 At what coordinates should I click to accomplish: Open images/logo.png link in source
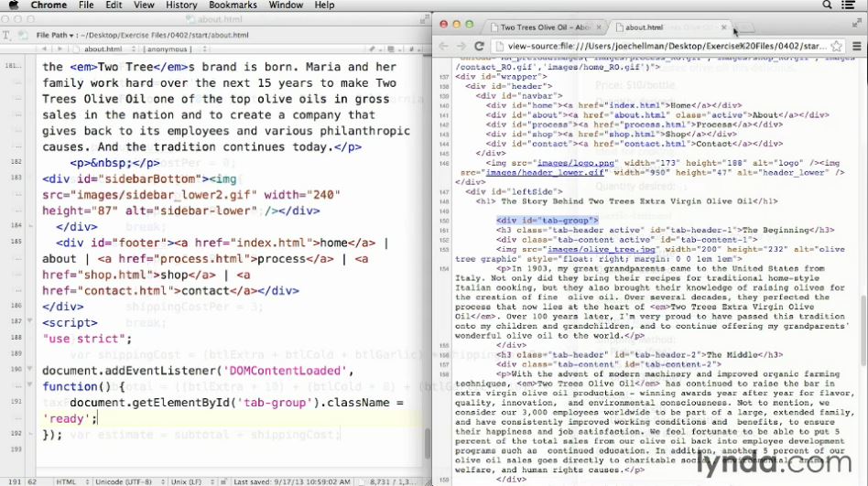pos(576,163)
